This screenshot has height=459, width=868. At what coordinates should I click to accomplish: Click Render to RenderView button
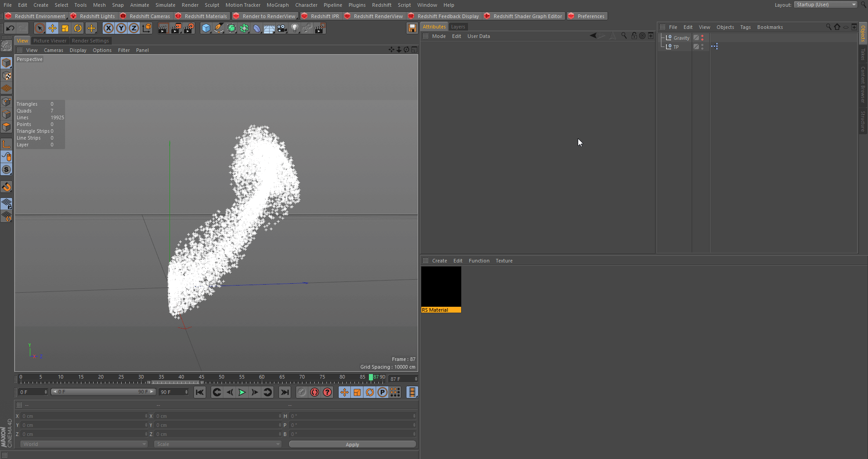tap(264, 16)
